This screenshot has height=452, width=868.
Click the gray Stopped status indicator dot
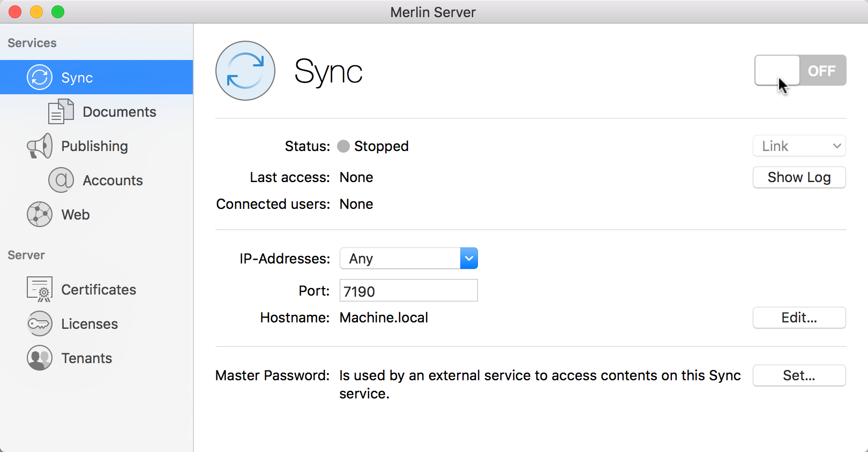(x=343, y=146)
